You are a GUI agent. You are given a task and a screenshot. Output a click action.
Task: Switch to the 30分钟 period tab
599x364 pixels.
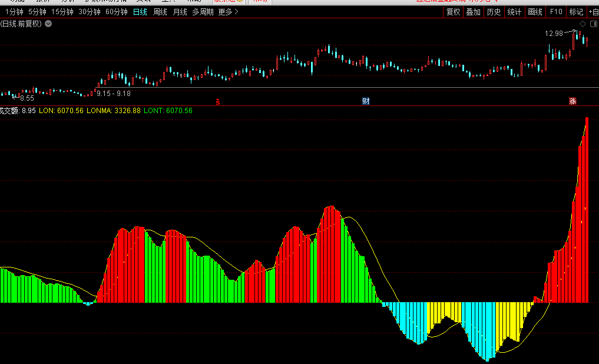pyautogui.click(x=90, y=12)
